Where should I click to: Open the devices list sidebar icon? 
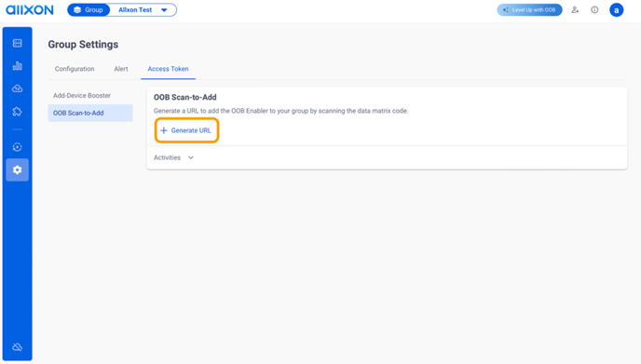(17, 43)
